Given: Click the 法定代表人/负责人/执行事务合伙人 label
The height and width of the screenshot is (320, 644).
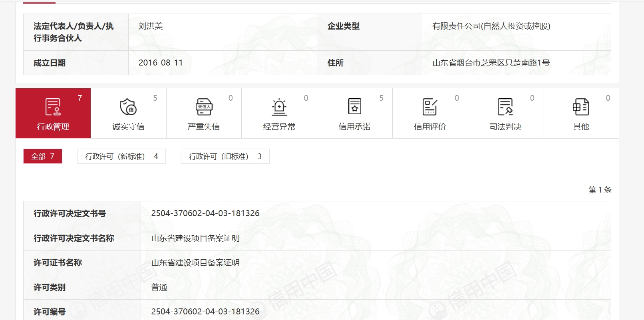Looking at the screenshot, I should click(x=74, y=32).
